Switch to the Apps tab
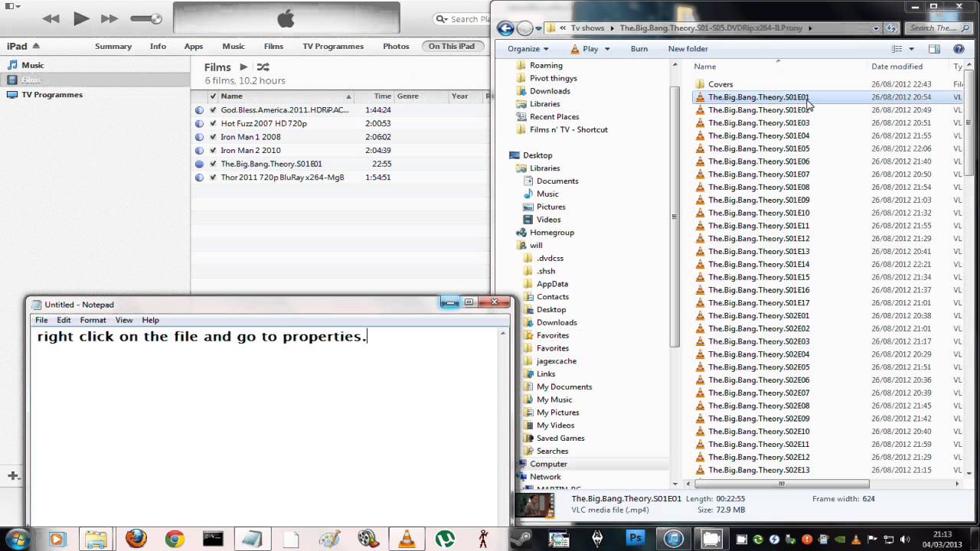The height and width of the screenshot is (551, 980). click(x=194, y=46)
